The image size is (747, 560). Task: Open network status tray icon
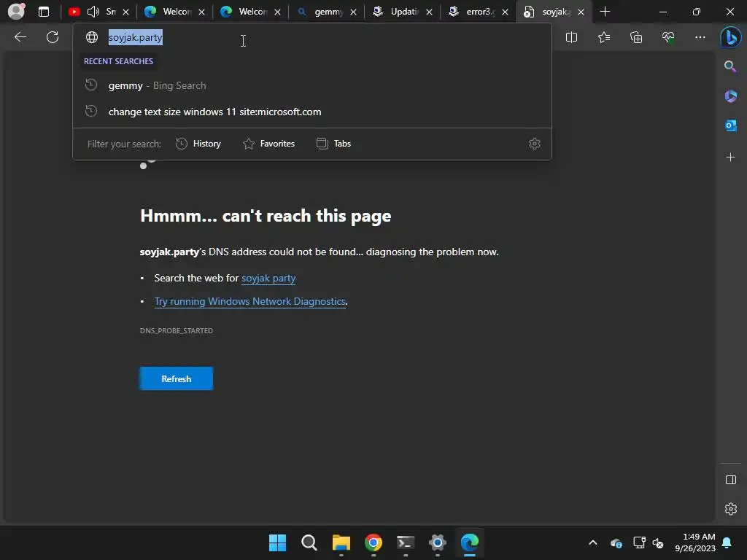(x=639, y=542)
